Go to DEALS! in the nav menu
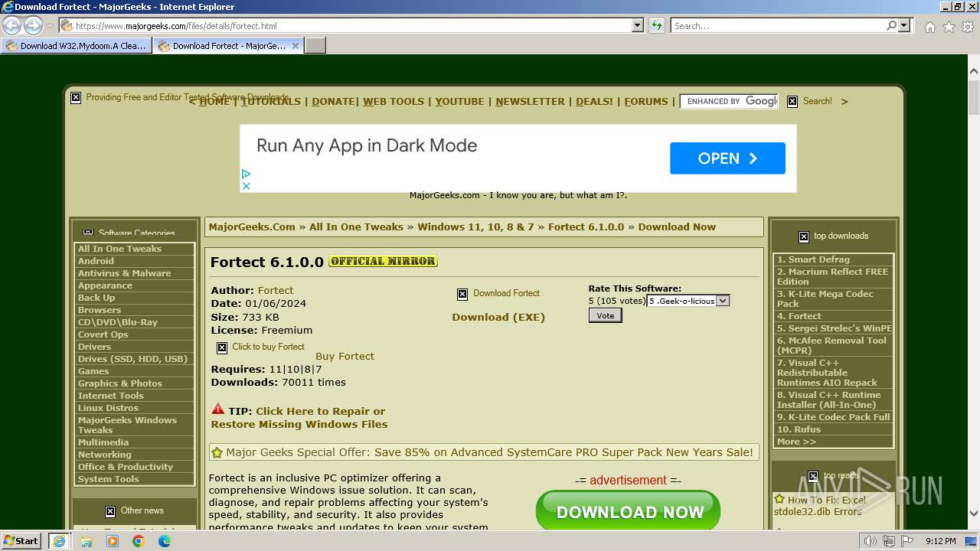 click(594, 101)
